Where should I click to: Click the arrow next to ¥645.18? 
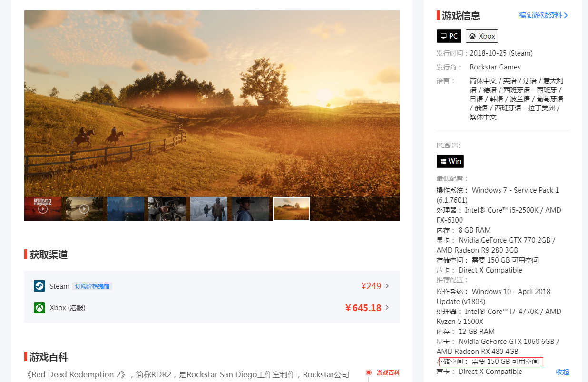(387, 308)
